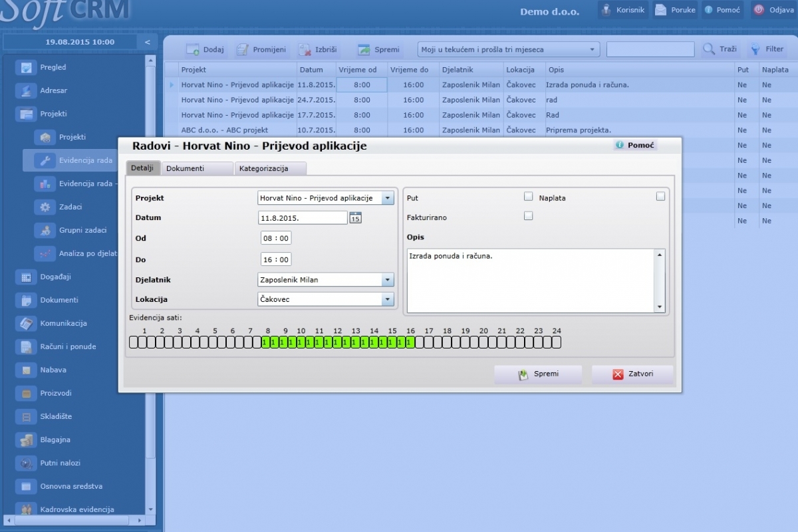Image resolution: width=798 pixels, height=532 pixels.
Task: Expand the Lokacija dropdown
Action: (388, 299)
